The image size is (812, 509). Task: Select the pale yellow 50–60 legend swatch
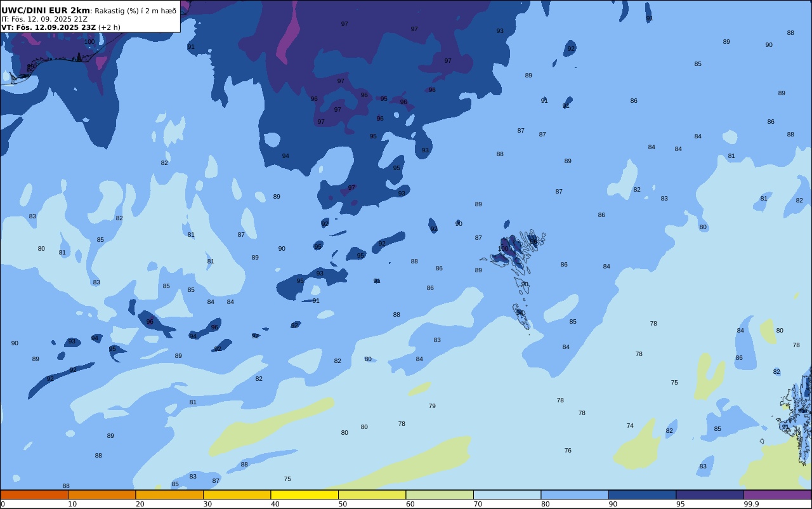click(x=372, y=494)
